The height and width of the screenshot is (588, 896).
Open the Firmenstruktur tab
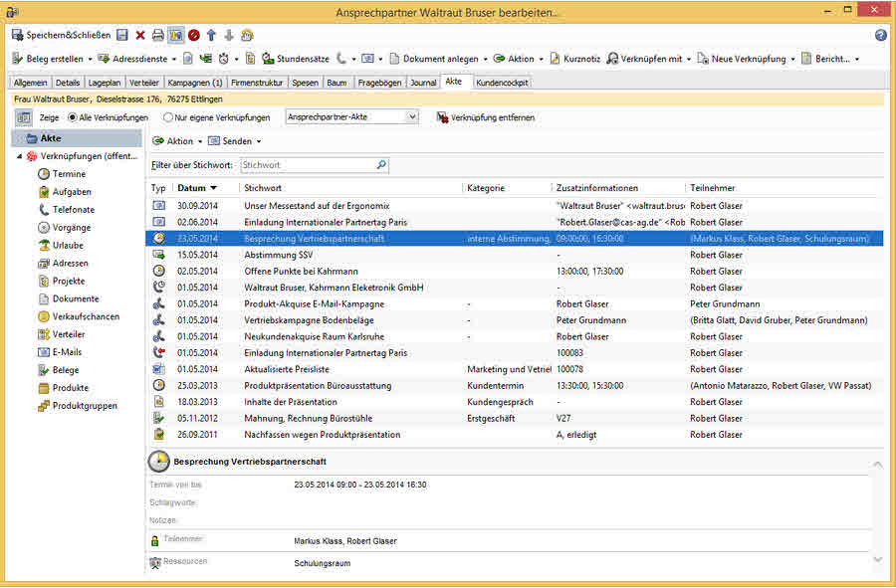(x=257, y=83)
